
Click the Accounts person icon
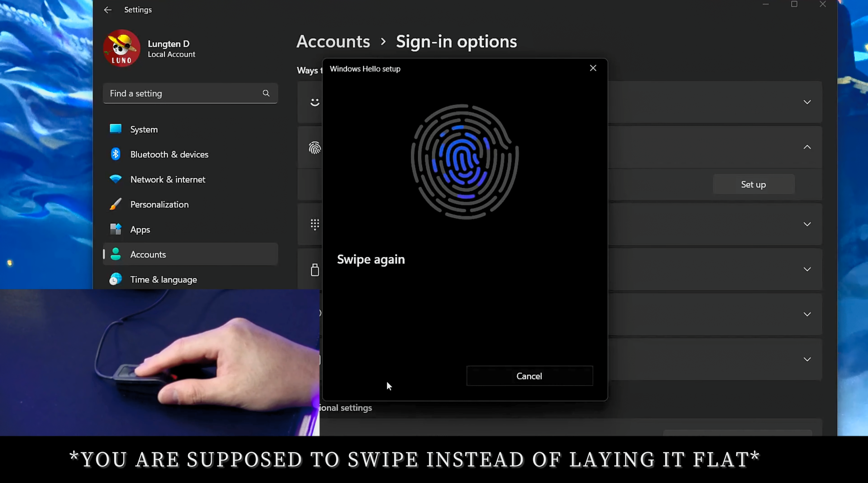(x=116, y=254)
